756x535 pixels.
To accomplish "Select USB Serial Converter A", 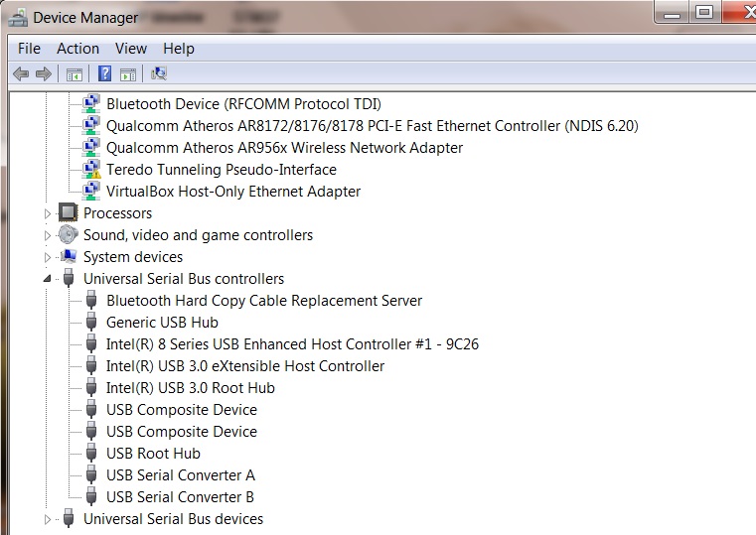I will [x=181, y=475].
